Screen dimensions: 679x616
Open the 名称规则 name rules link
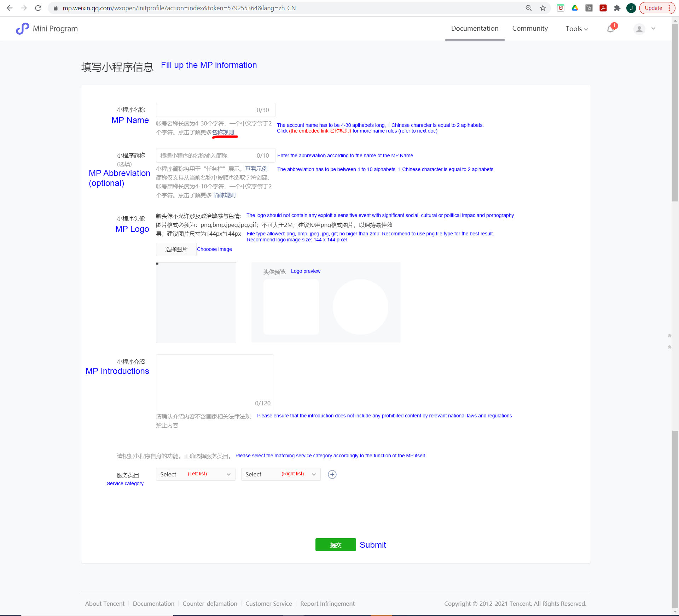click(223, 133)
